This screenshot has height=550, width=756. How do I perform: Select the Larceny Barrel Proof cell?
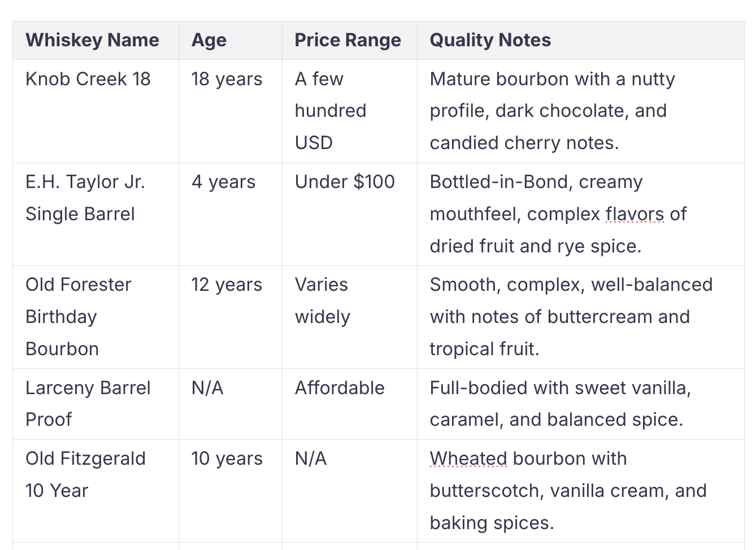click(88, 403)
